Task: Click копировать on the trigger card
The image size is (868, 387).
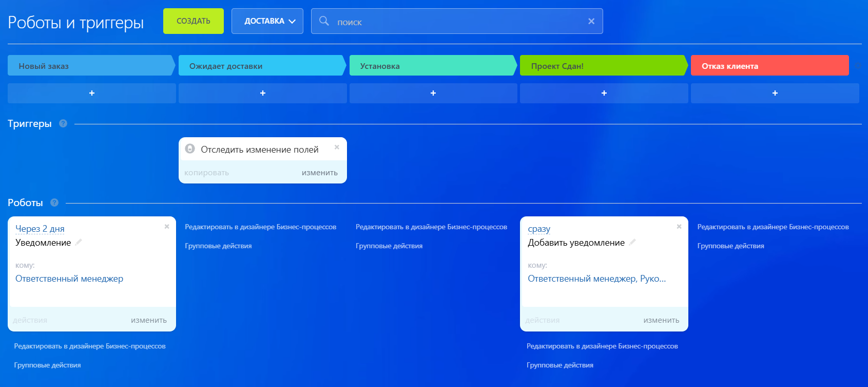Action: coord(207,173)
